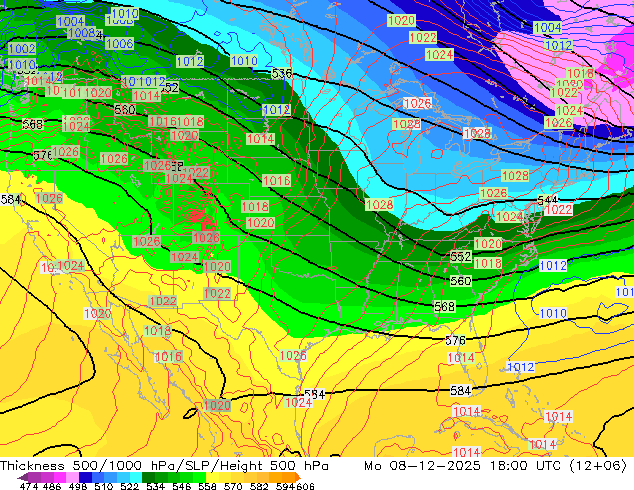Click the blue '1006' pressure label
Screen dimensions: 634x490
click(120, 43)
